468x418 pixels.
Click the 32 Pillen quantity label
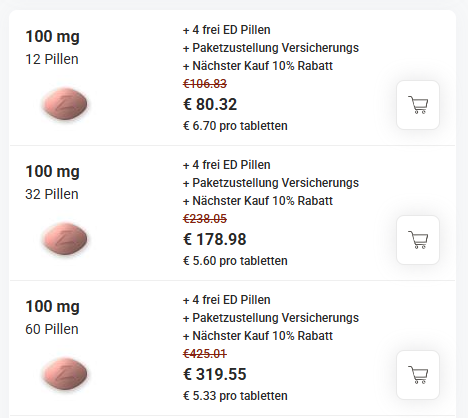coord(52,194)
